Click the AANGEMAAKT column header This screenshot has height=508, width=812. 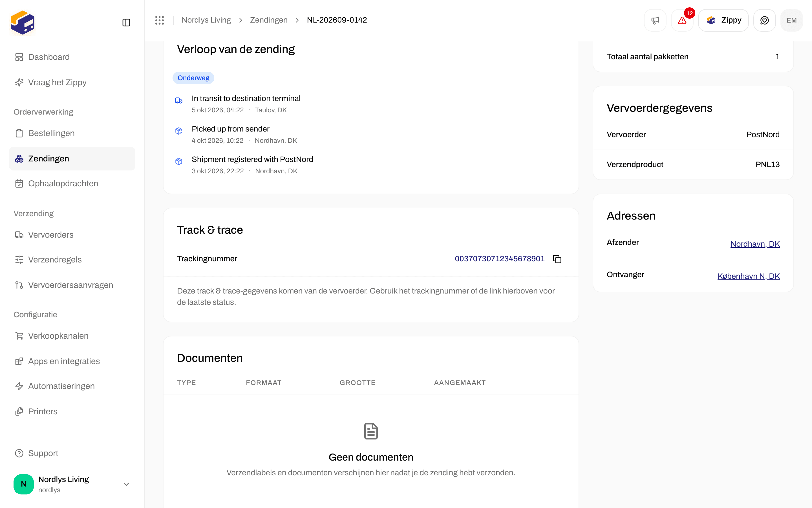click(x=460, y=383)
